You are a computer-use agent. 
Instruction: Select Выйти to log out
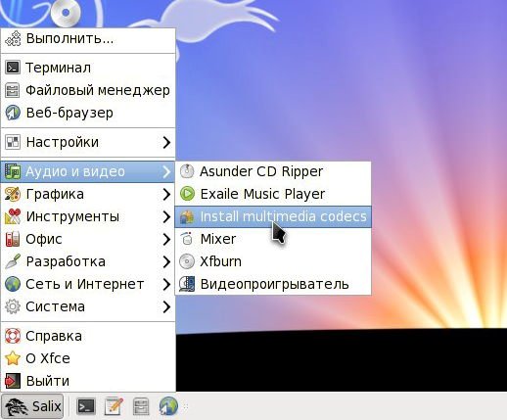88,381
